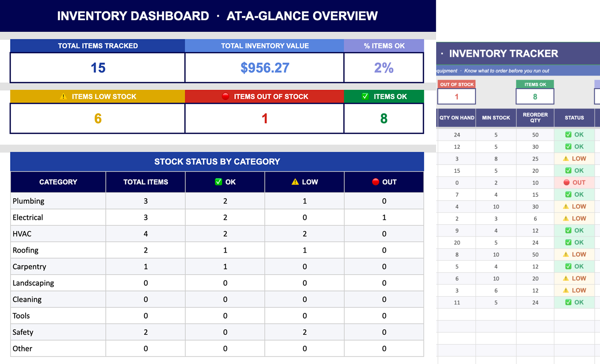Select the Roofing row LOW value 1
Image resolution: width=600 pixels, height=364 pixels.
304,250
